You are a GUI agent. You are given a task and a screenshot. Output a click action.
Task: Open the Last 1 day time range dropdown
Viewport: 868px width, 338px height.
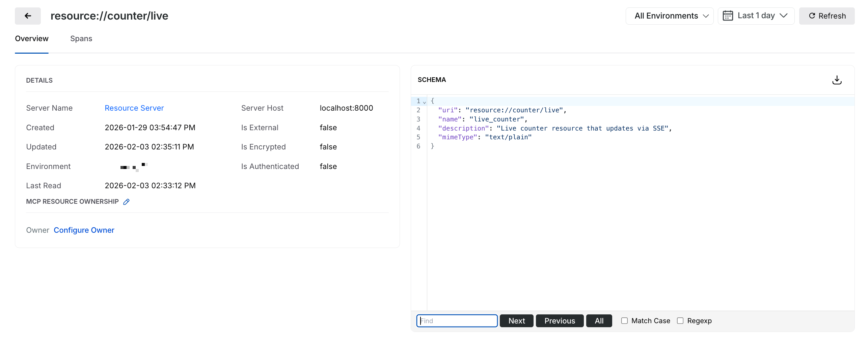pyautogui.click(x=756, y=16)
